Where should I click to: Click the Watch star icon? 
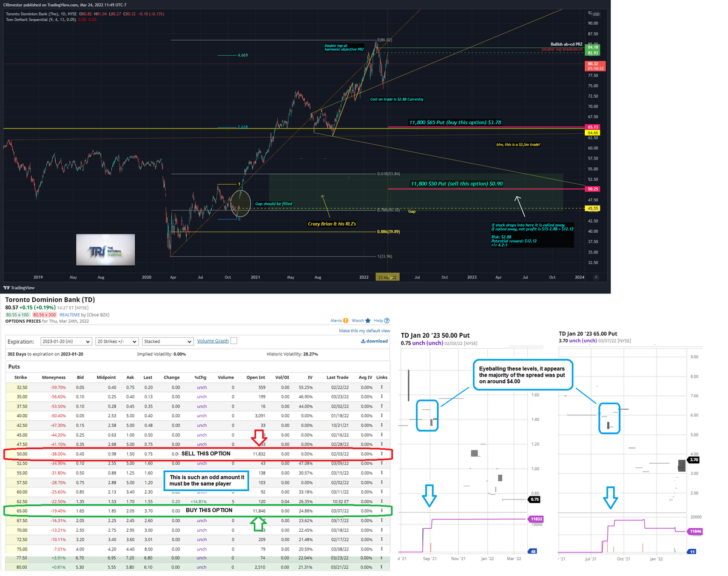pos(368,320)
